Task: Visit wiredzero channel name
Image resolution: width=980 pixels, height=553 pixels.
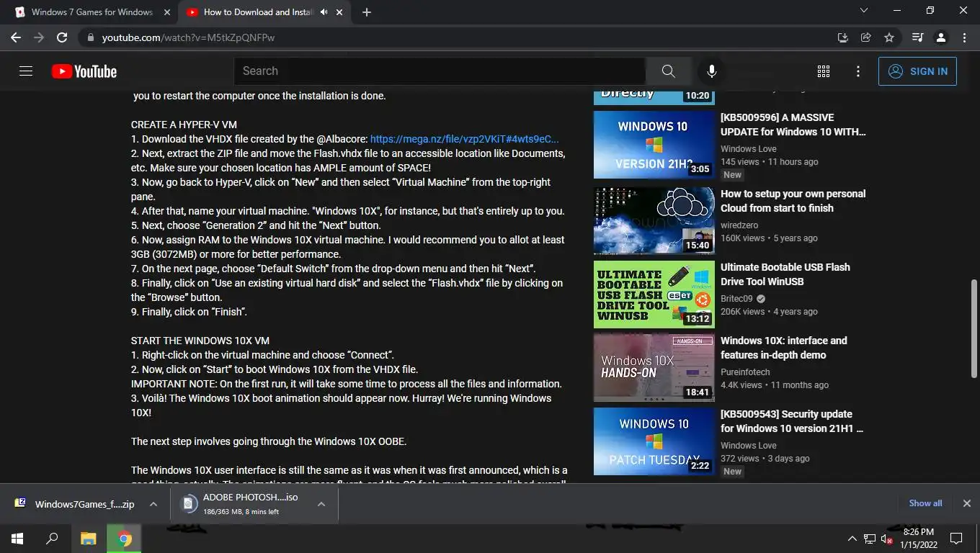Action: pyautogui.click(x=739, y=225)
